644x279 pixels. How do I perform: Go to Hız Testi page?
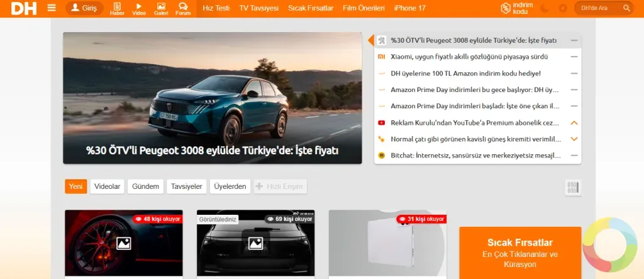(x=216, y=8)
